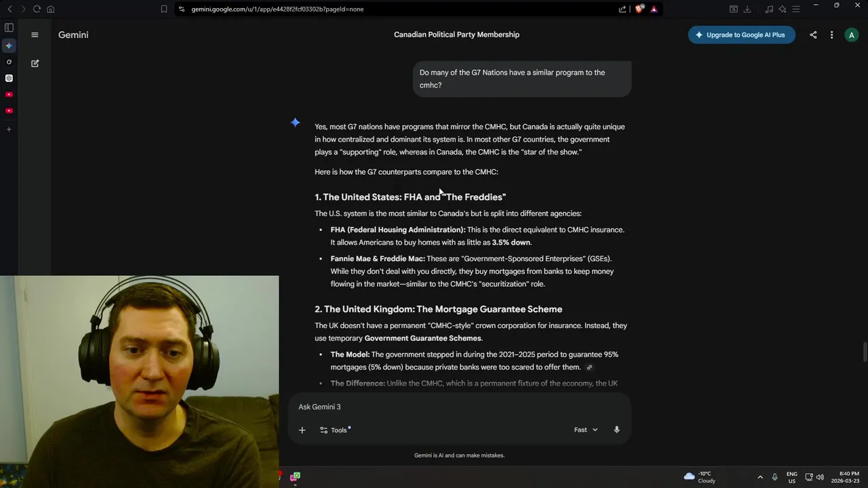The image size is (868, 488).
Task: Start voice input with the microphone
Action: (x=616, y=430)
